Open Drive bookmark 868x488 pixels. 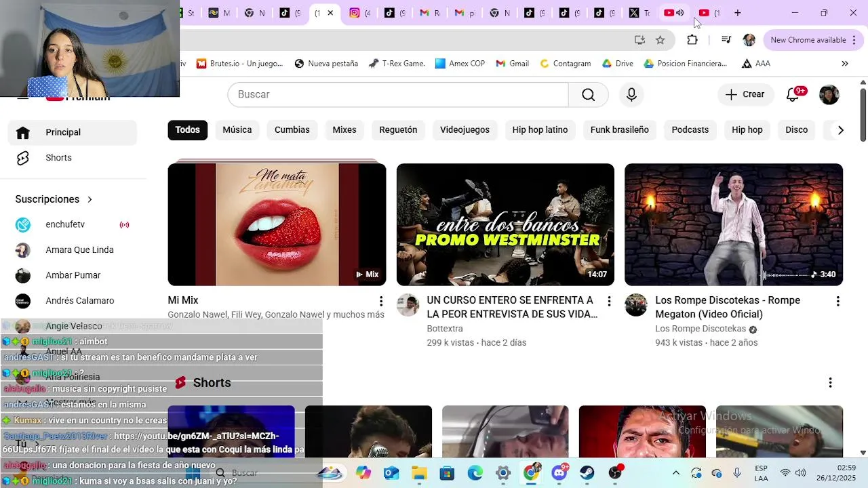tap(617, 64)
